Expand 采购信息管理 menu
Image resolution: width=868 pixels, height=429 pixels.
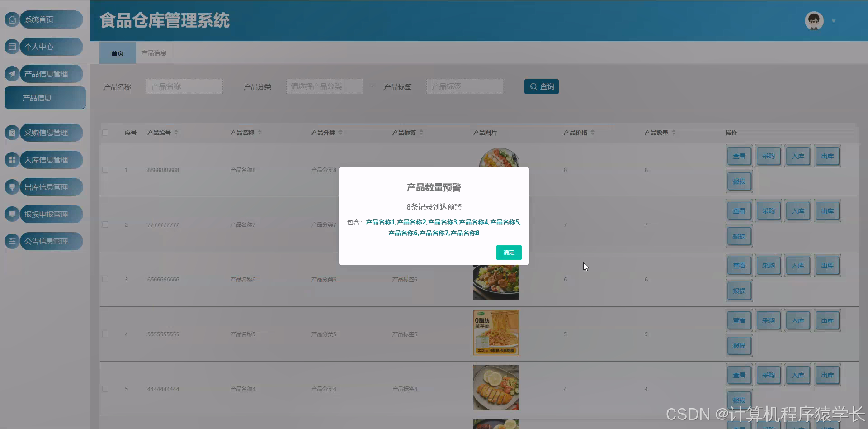tap(51, 133)
